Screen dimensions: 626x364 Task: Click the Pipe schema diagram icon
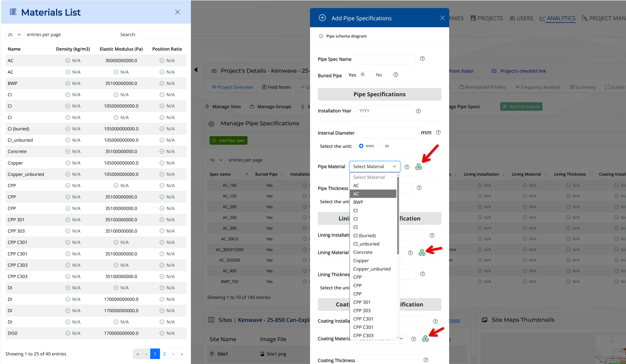pos(321,36)
